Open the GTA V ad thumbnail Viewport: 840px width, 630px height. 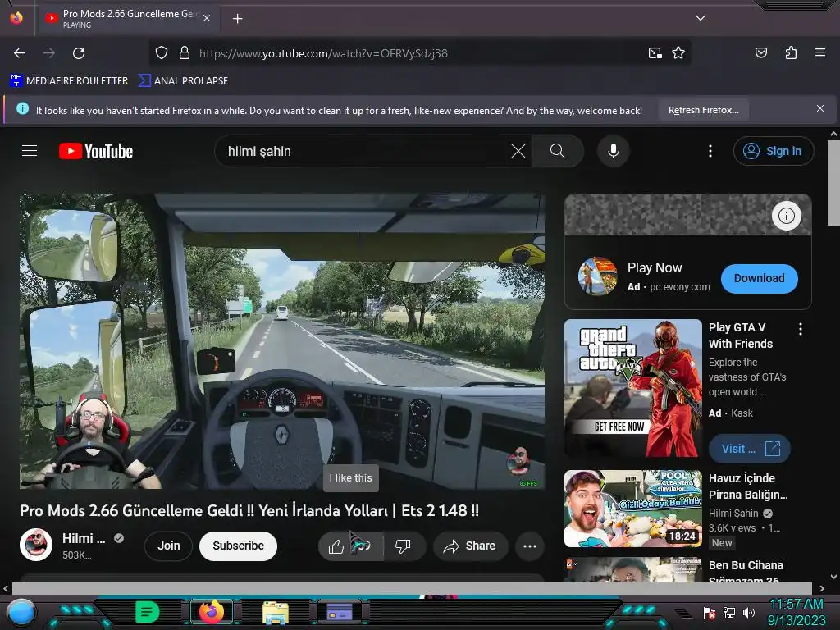632,388
